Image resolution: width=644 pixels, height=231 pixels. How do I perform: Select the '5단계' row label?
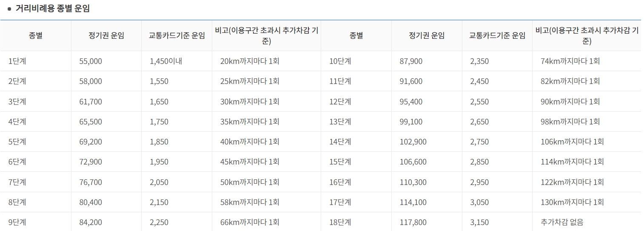pyautogui.click(x=17, y=141)
